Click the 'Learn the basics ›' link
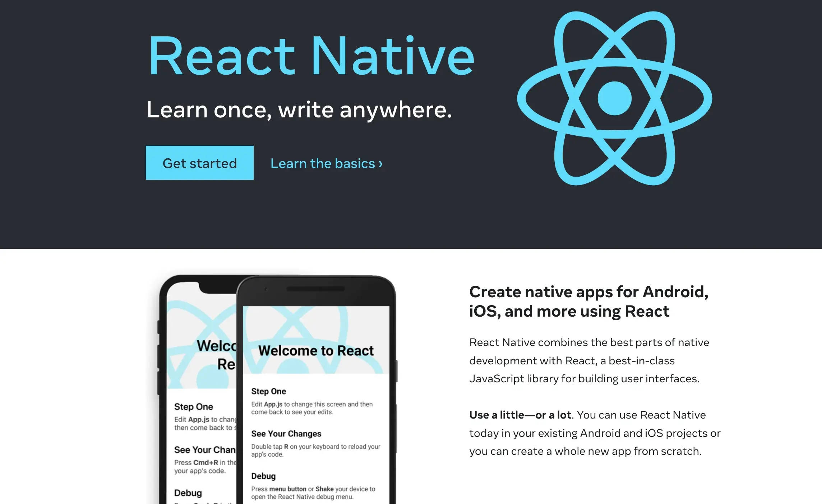 pyautogui.click(x=325, y=163)
